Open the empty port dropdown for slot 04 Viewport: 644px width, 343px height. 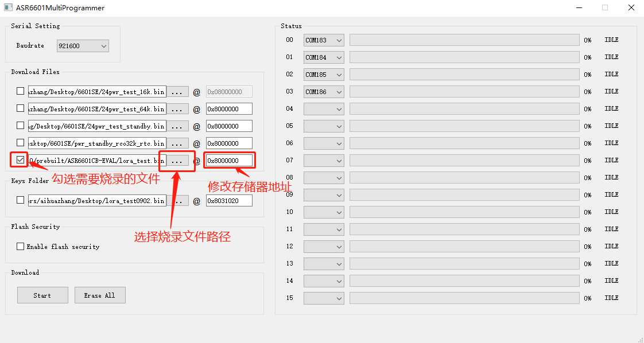324,109
